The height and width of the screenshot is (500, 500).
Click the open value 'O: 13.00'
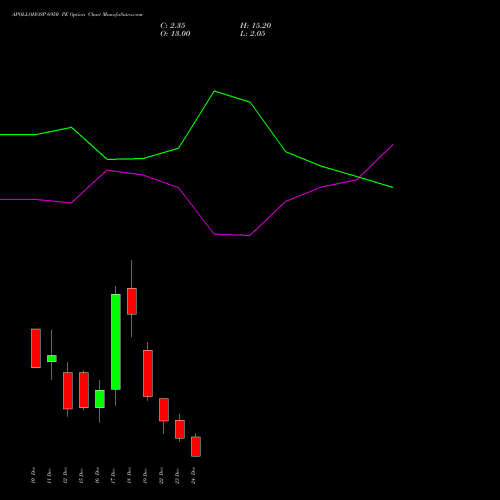(175, 34)
